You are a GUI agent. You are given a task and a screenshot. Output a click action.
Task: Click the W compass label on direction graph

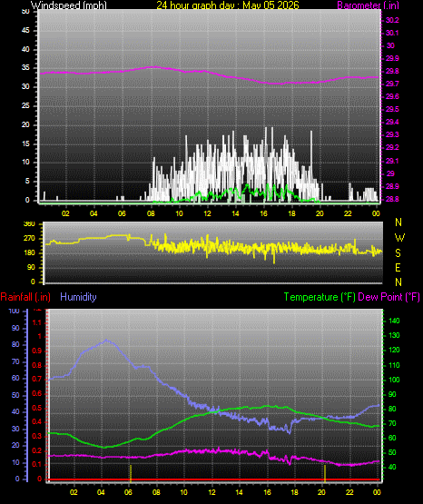point(399,238)
